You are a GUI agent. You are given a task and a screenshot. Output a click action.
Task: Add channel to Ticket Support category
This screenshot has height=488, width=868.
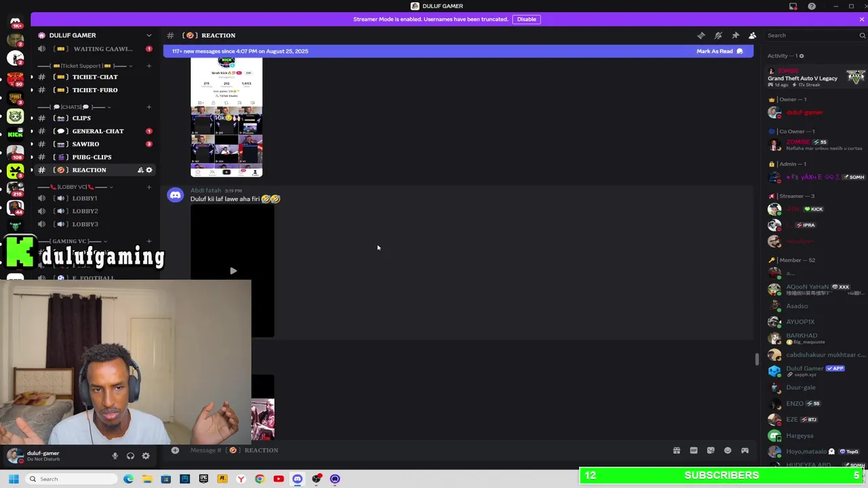click(149, 66)
